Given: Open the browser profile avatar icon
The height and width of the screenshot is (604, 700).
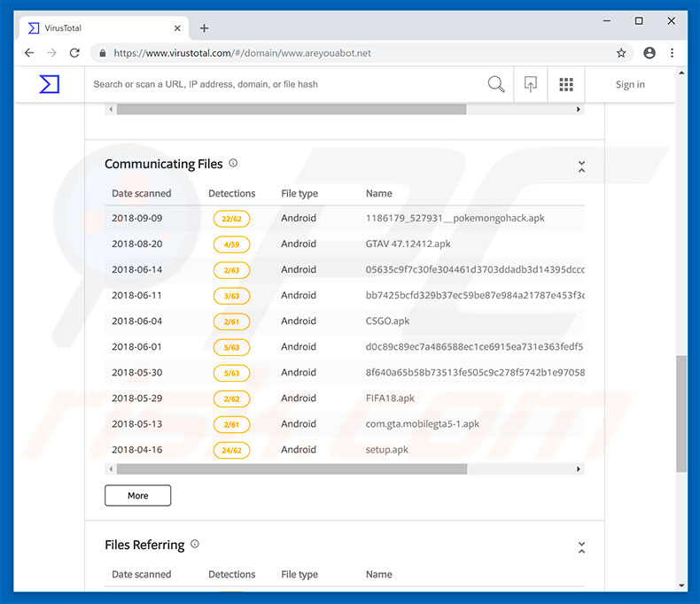Looking at the screenshot, I should click(649, 52).
